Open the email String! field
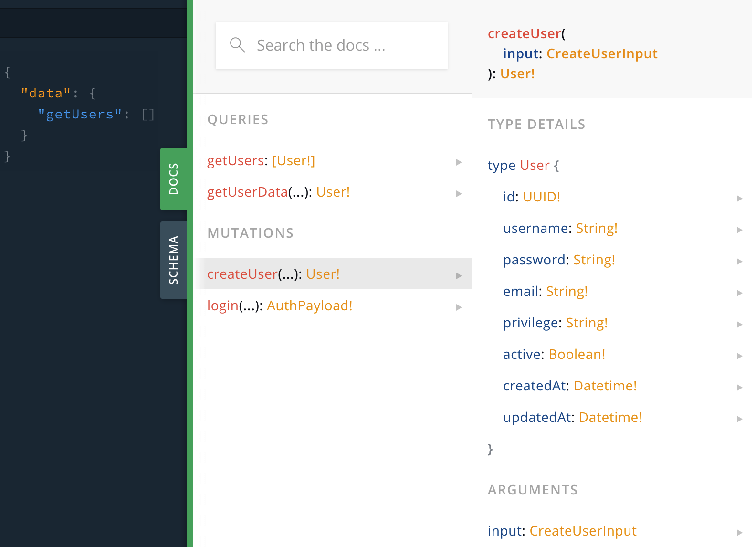 tap(545, 292)
